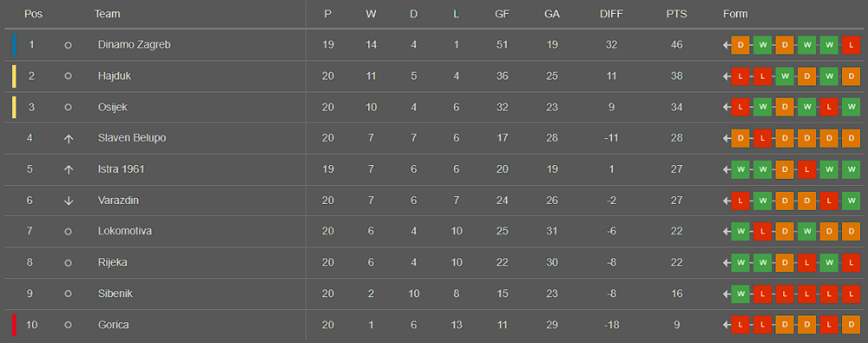
Task: Click the no-change circle icon beside Gorica
Action: pyautogui.click(x=68, y=325)
